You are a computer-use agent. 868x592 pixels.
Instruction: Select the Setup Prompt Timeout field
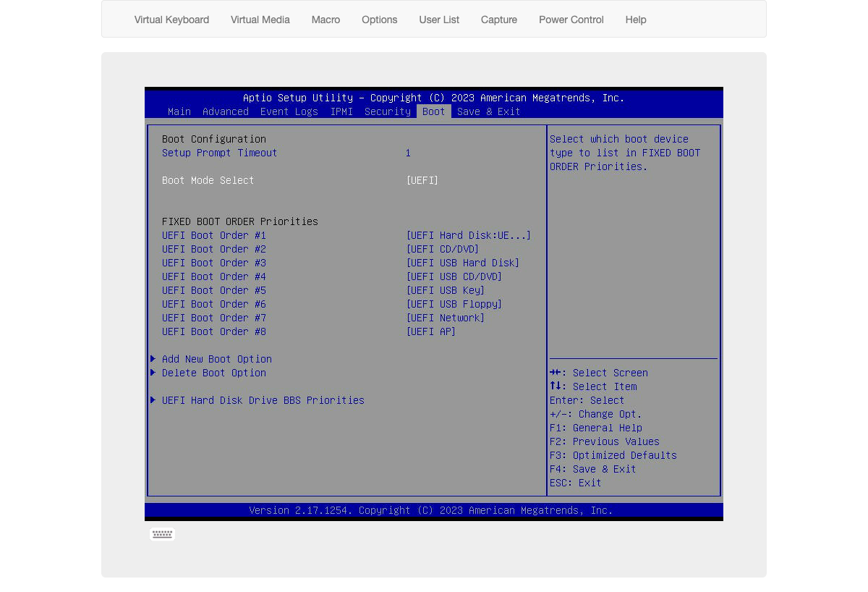pos(219,153)
